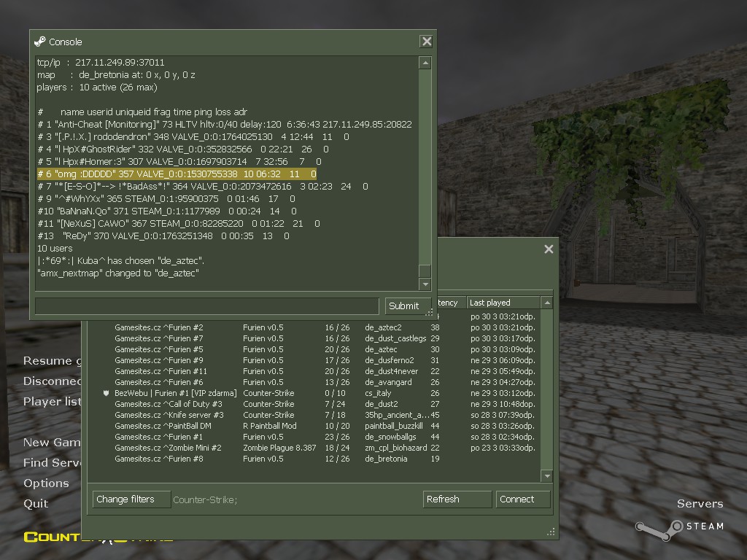Click the shield icon beside BezWebu server

point(106,393)
